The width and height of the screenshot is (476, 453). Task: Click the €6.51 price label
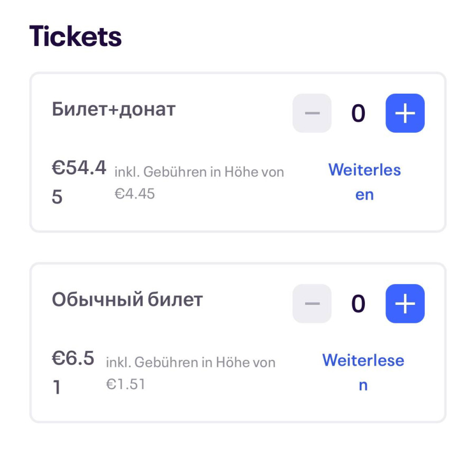point(73,372)
